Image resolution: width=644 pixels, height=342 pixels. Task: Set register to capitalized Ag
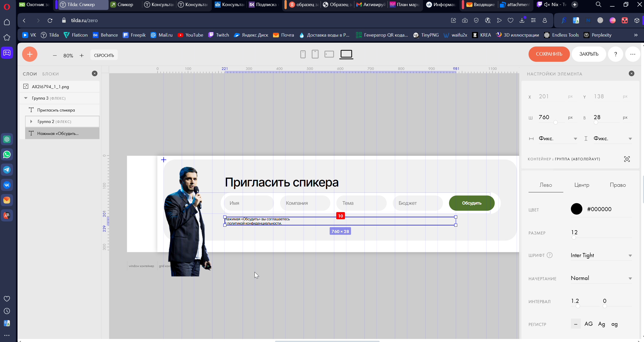click(x=602, y=324)
